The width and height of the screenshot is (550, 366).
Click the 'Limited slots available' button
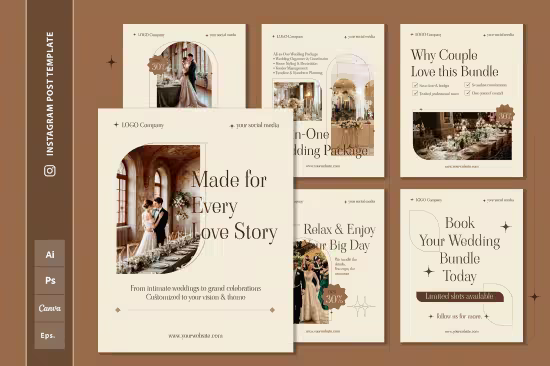coord(460,297)
